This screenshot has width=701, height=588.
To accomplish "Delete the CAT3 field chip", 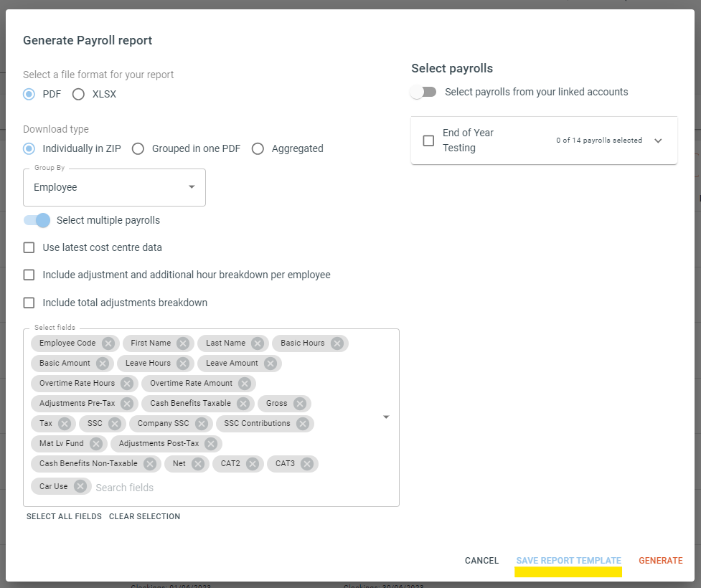I will coord(306,464).
